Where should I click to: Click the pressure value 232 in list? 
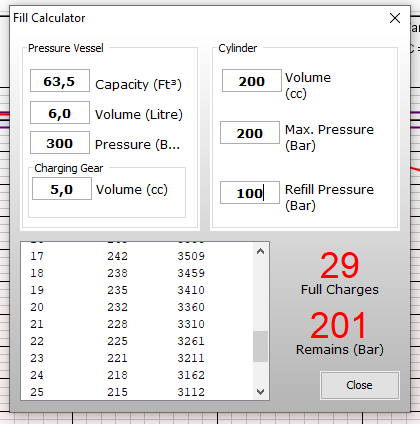tap(117, 307)
